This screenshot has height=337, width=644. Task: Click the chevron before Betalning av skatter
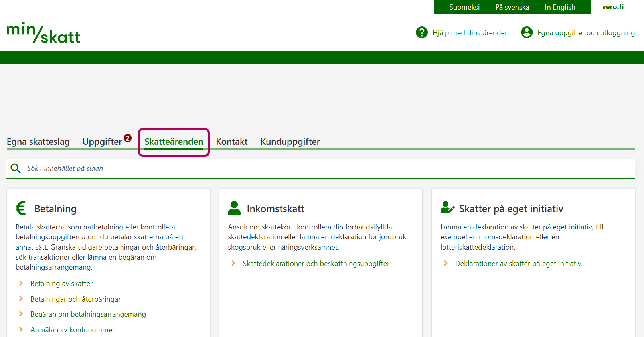point(21,283)
